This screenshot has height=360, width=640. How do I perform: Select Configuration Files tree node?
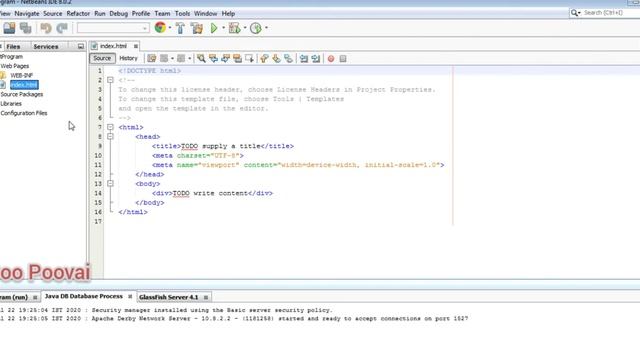point(24,113)
